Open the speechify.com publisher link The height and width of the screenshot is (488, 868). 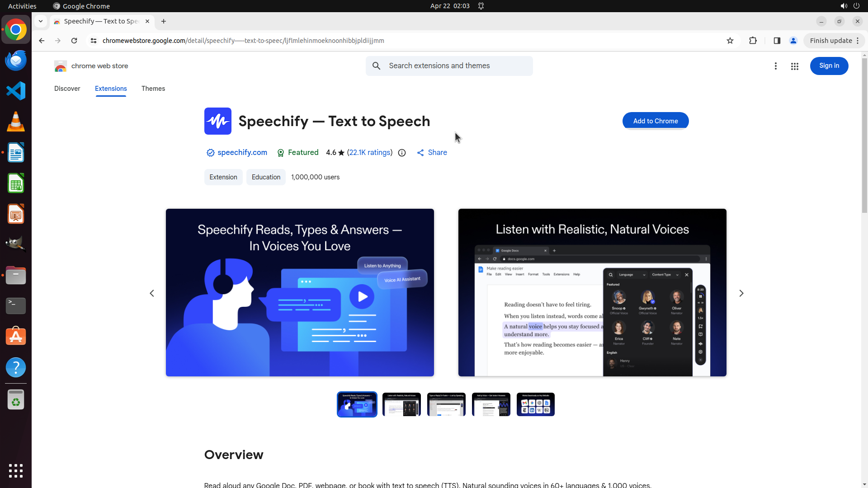[x=242, y=153]
